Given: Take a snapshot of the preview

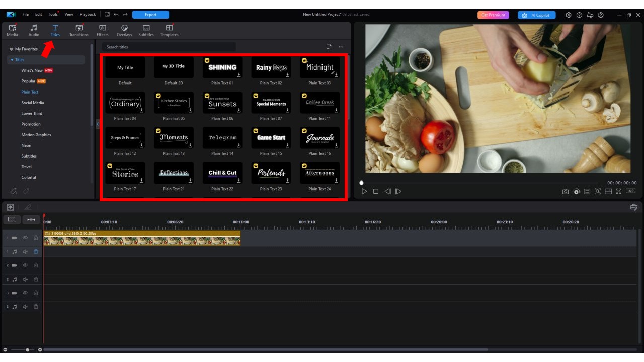Looking at the screenshot, I should click(x=566, y=191).
